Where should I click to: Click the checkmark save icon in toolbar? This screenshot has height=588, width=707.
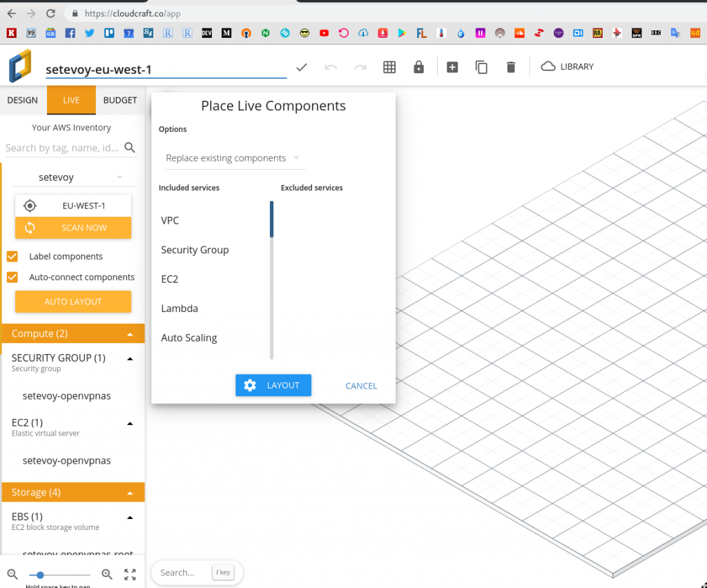tap(301, 67)
